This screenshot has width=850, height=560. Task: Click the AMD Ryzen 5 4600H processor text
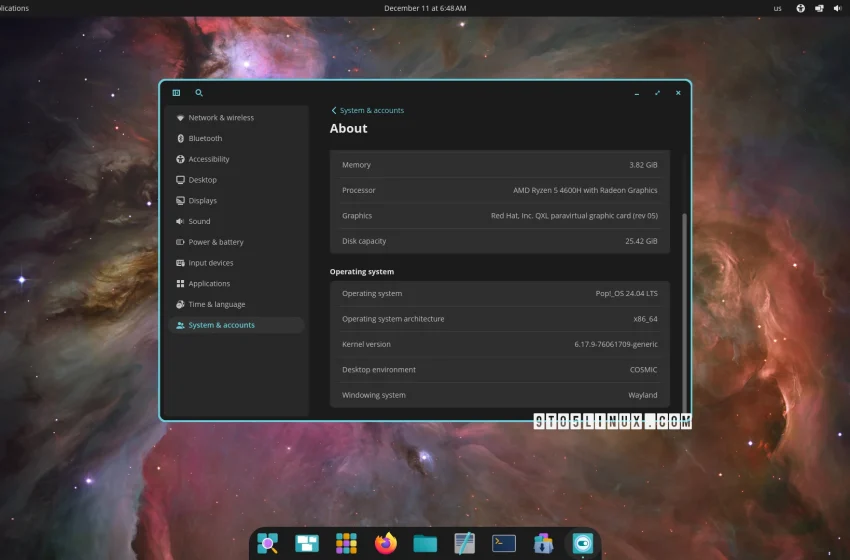[x=585, y=190]
